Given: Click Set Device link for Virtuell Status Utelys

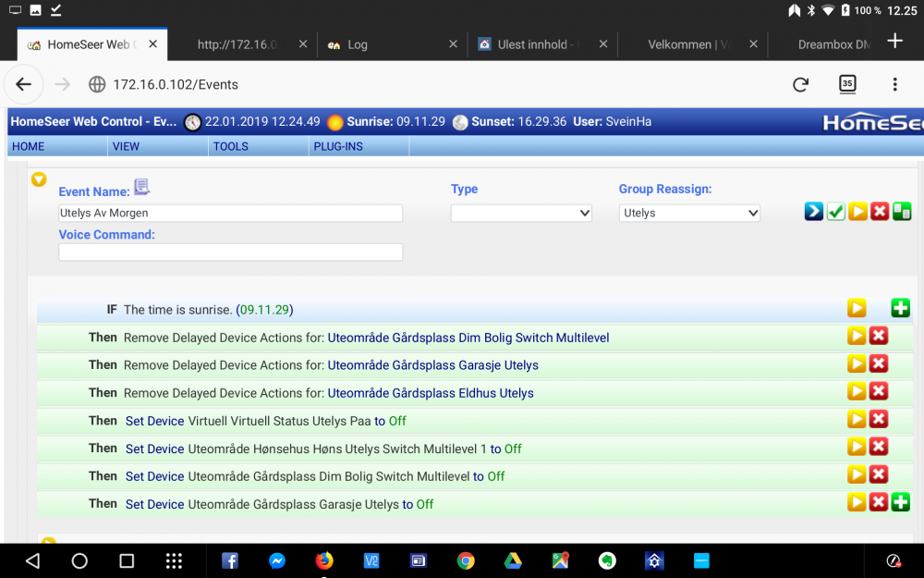Looking at the screenshot, I should click(x=154, y=421).
